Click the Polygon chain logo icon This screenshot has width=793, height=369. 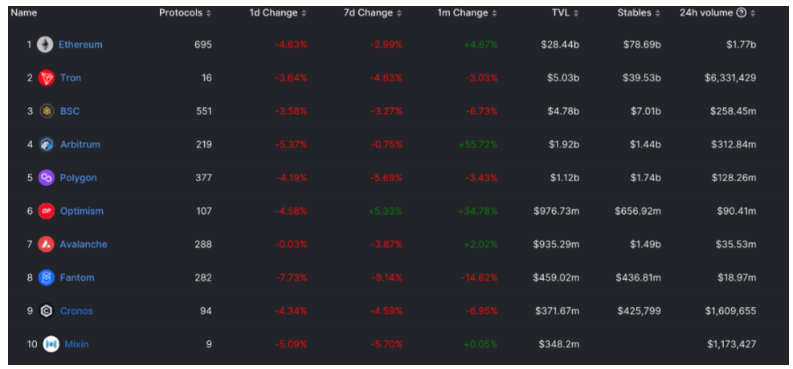coord(46,178)
